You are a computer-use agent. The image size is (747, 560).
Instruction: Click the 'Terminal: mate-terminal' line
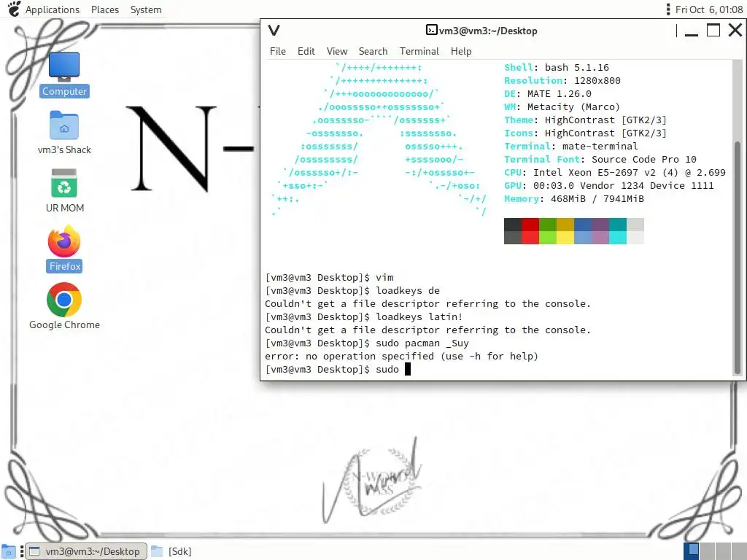pyautogui.click(x=570, y=146)
